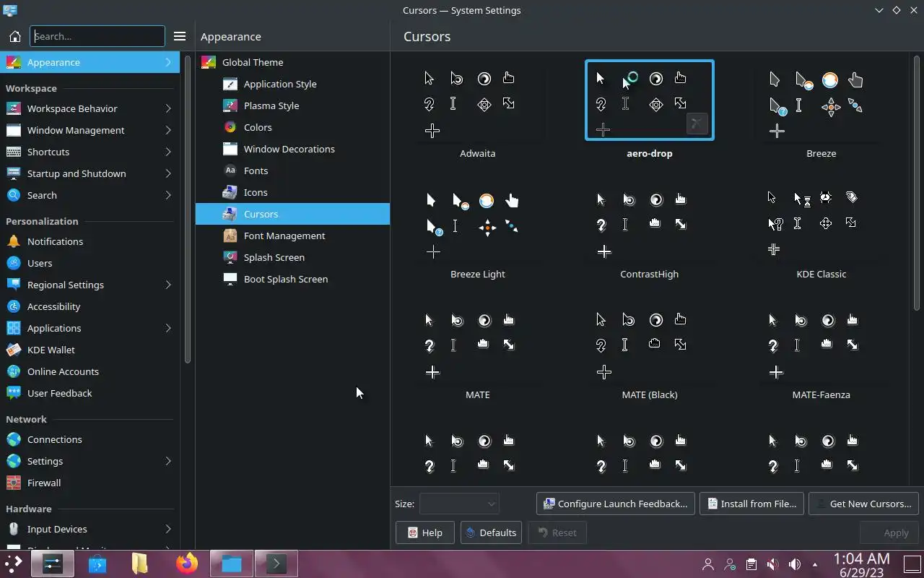Select the Appearance category

90,62
